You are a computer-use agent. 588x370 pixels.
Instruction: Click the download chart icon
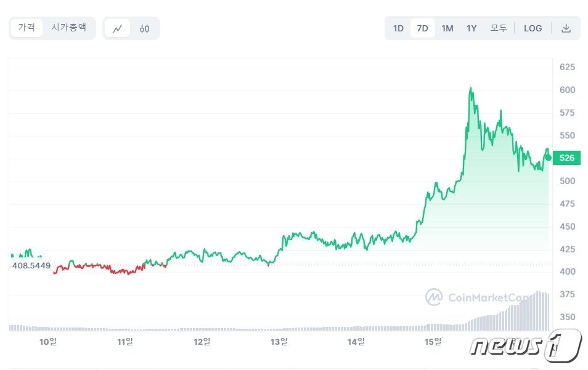point(566,28)
